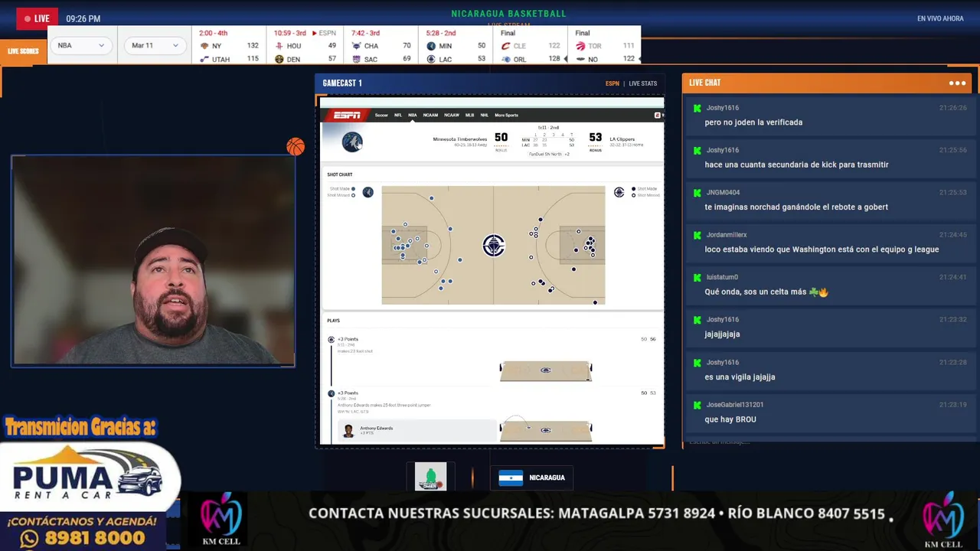Open the NCAAW menu on ESPN
980x551 pixels.
tap(452, 115)
